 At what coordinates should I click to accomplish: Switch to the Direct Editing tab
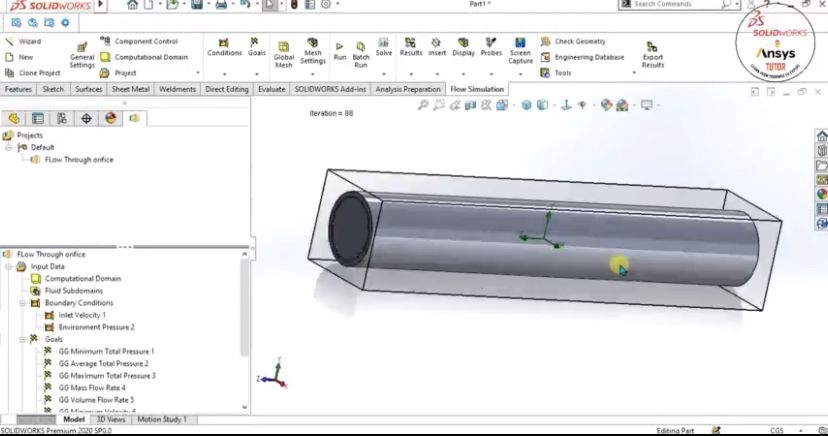227,89
